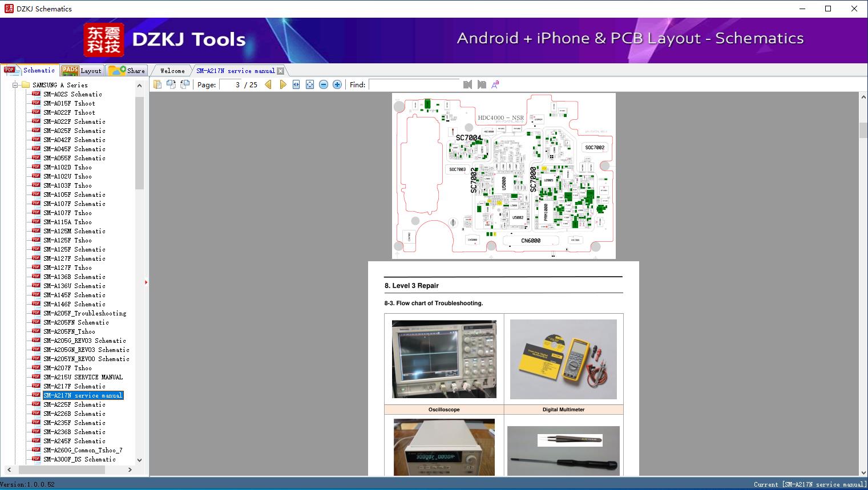Open SM-A102D Tshoo file
The height and width of the screenshot is (490, 868).
coord(67,167)
